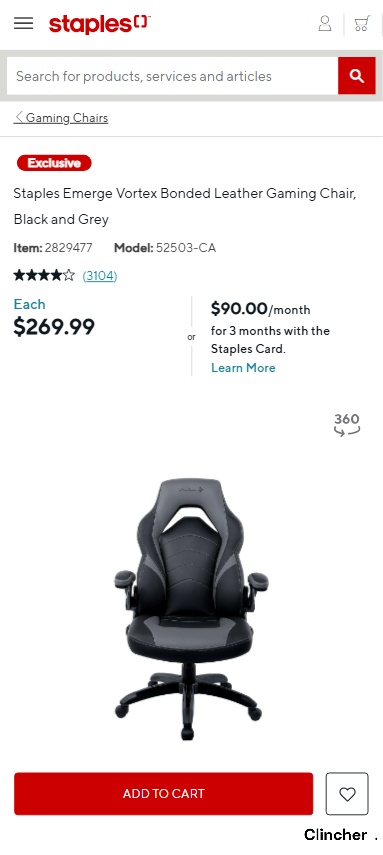Launch the 360 degree product view
The image size is (383, 855).
click(347, 425)
